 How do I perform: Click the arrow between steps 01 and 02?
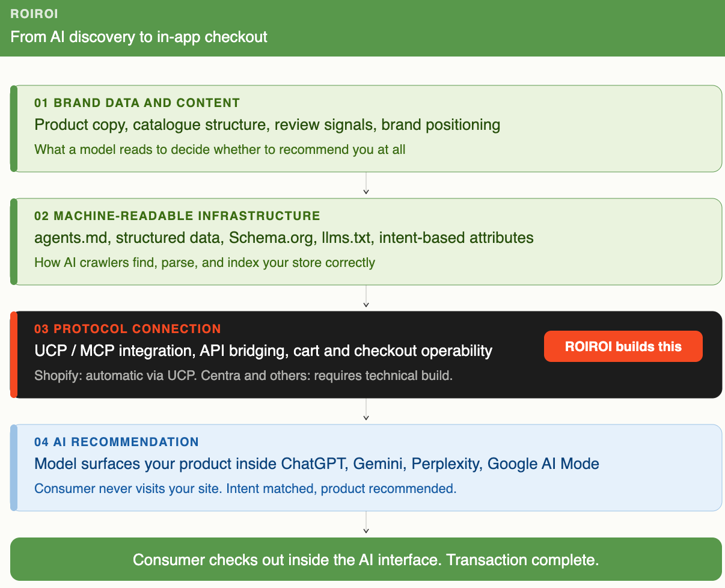pyautogui.click(x=366, y=185)
